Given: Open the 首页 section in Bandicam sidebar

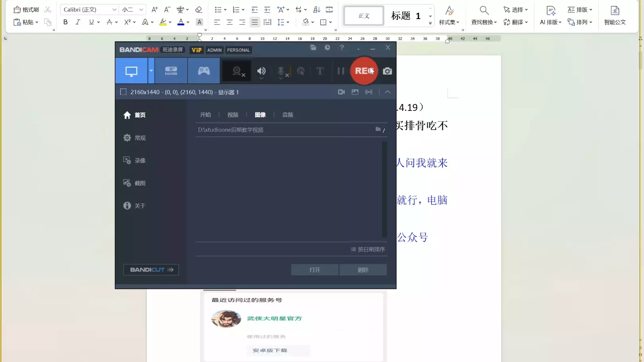Looking at the screenshot, I should pos(135,115).
